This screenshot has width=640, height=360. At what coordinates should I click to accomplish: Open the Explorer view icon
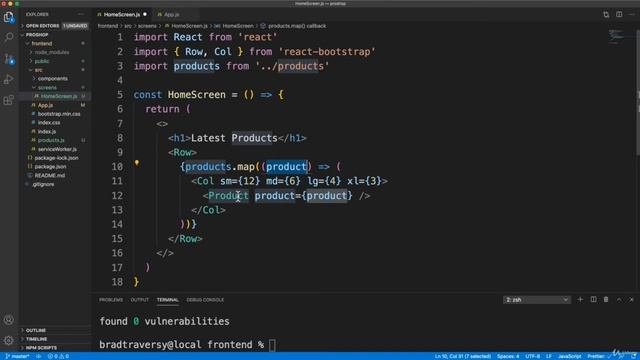click(x=9, y=18)
